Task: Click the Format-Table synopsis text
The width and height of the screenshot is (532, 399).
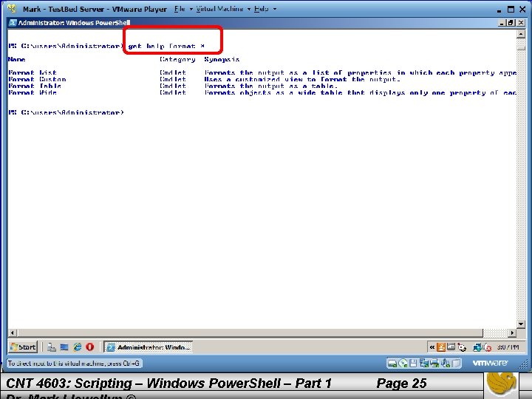Action: 271,86
